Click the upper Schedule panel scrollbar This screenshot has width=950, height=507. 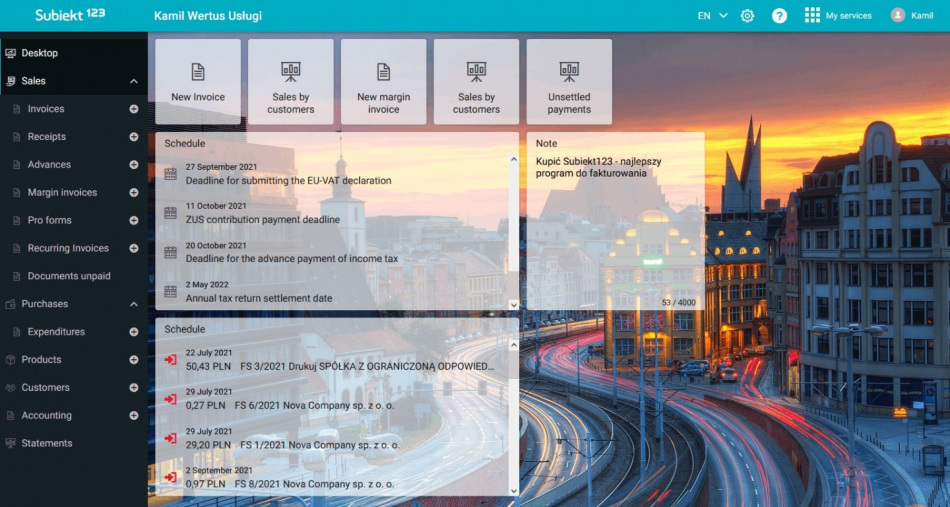pyautogui.click(x=514, y=230)
